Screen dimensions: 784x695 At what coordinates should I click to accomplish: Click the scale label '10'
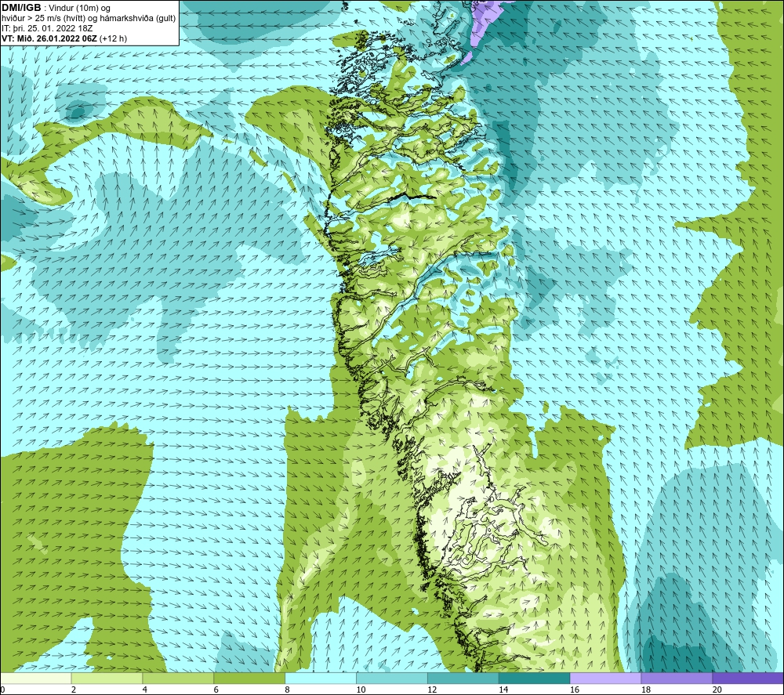click(x=361, y=690)
